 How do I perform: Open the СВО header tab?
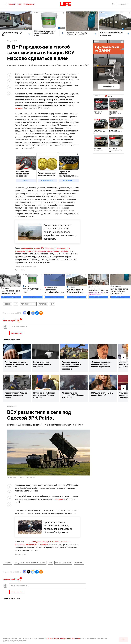[x=20, y=4]
